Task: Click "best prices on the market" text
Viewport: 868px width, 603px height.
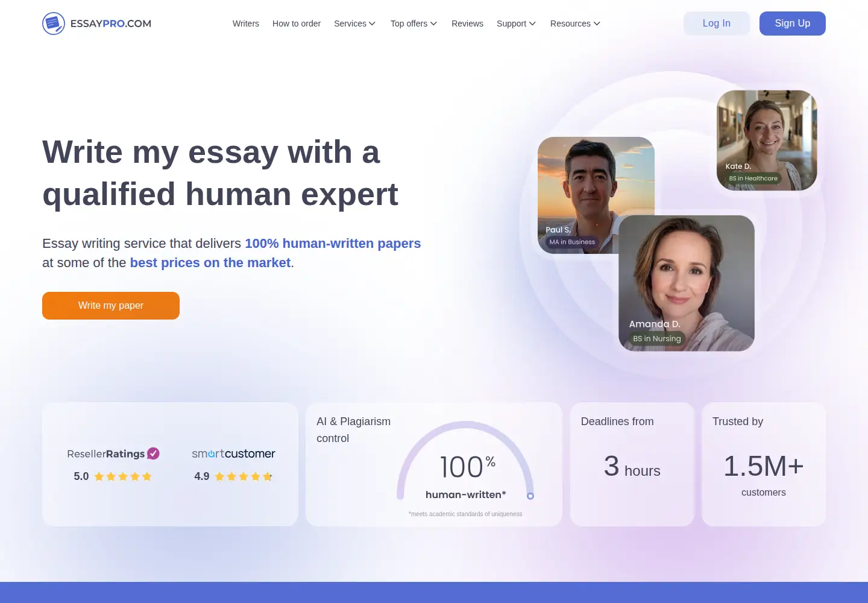Action: click(x=210, y=263)
